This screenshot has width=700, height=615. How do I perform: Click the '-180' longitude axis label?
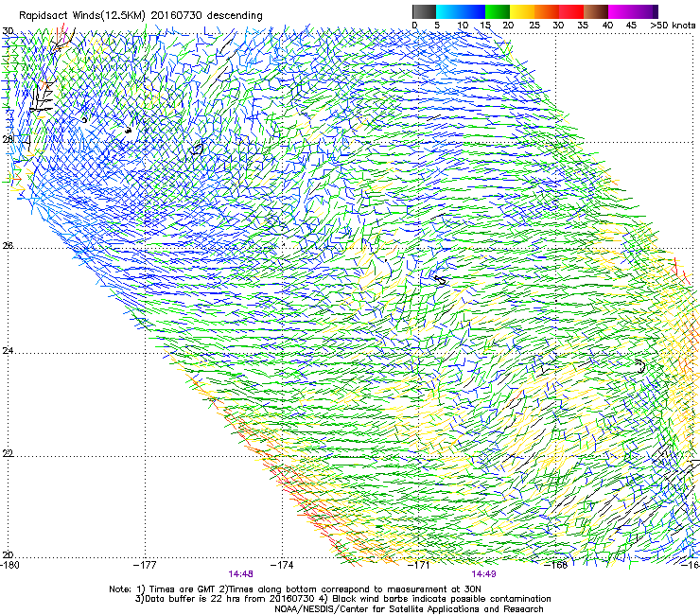(x=10, y=565)
